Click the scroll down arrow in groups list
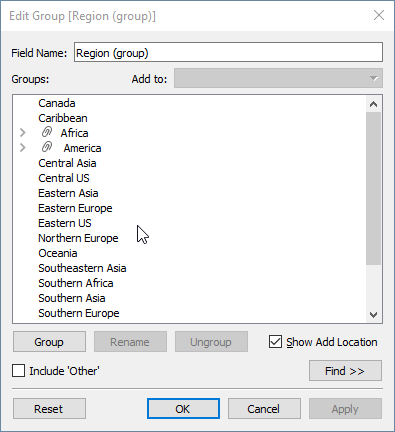 373,314
